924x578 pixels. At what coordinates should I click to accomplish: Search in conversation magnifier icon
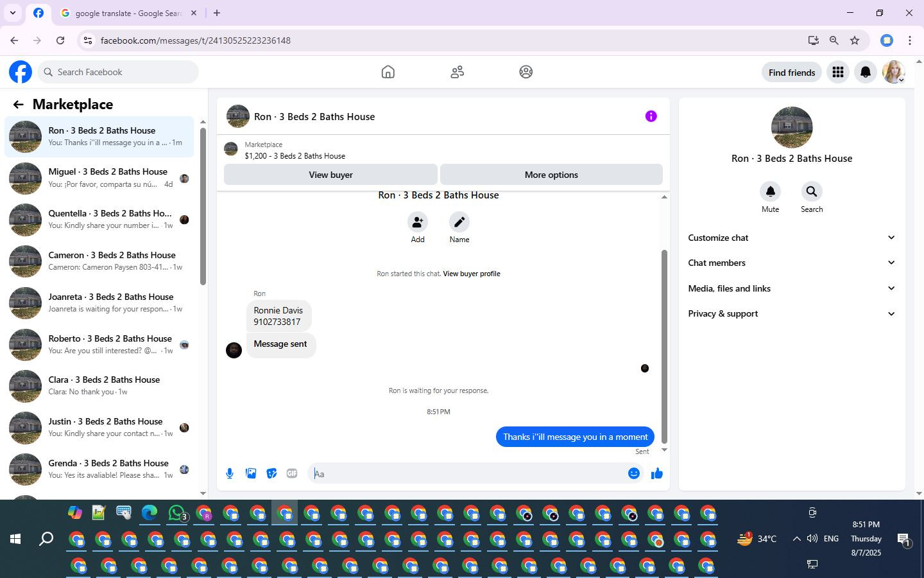tap(812, 191)
